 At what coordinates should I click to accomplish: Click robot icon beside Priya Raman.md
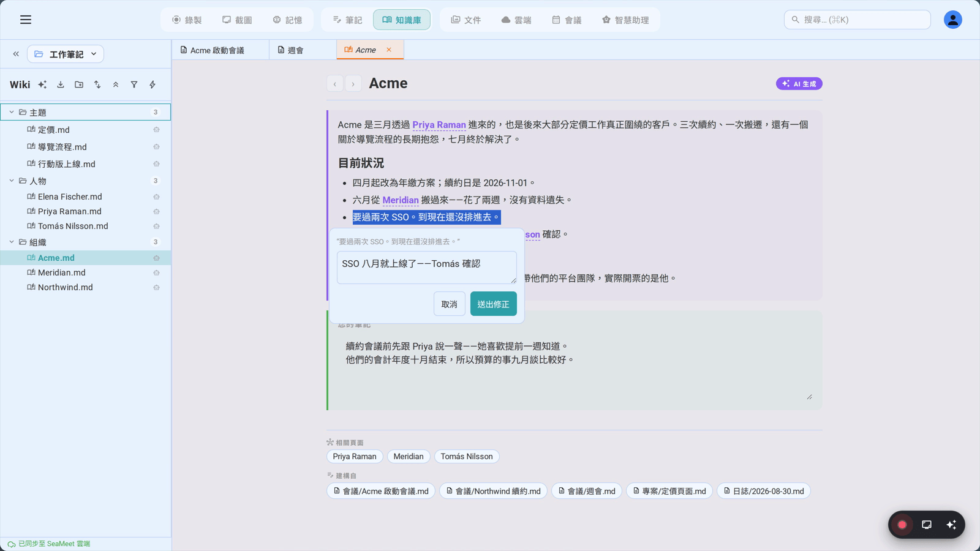point(156,212)
